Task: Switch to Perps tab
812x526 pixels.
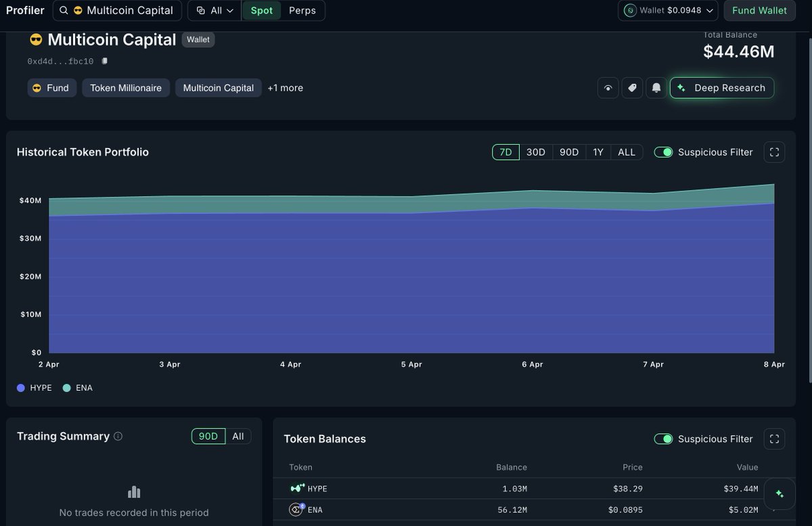Action: pyautogui.click(x=302, y=11)
